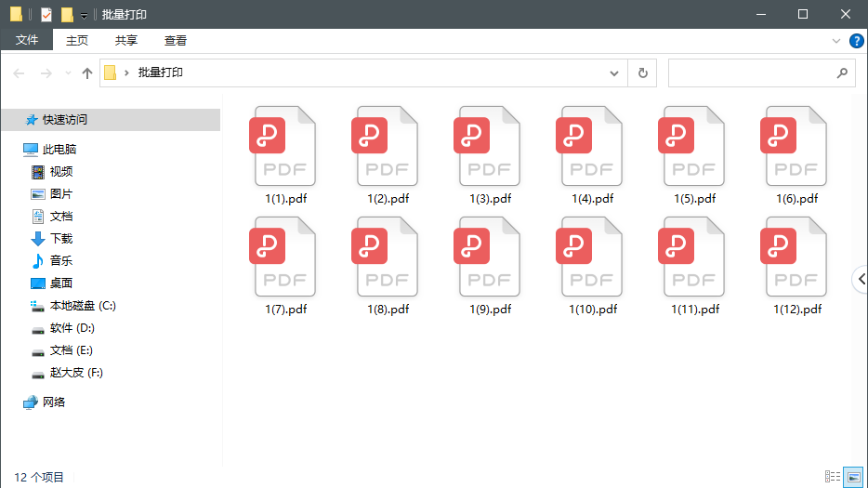
Task: Click in the search box
Action: point(762,73)
